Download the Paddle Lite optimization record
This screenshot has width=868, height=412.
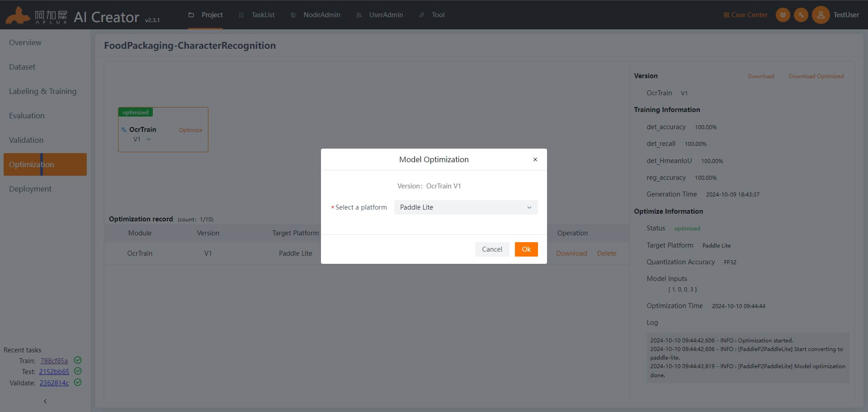571,253
